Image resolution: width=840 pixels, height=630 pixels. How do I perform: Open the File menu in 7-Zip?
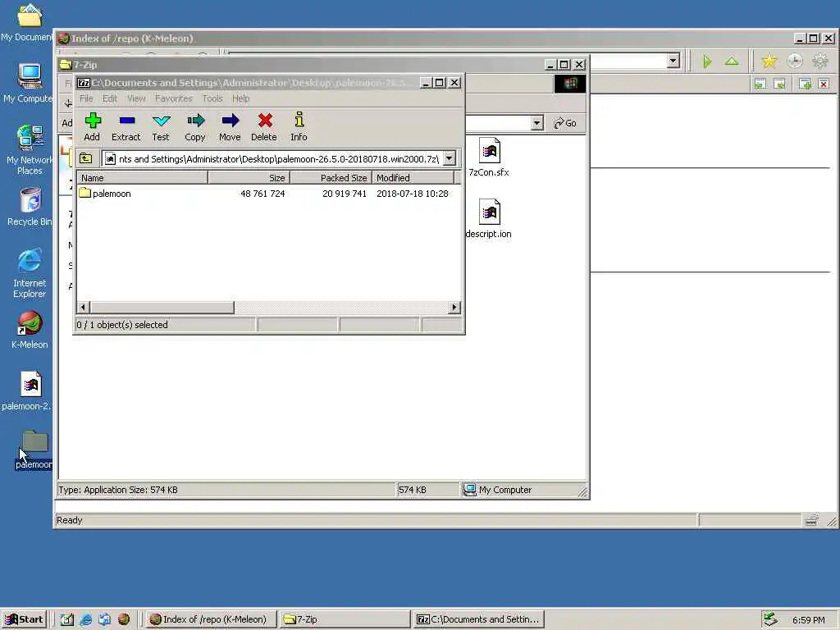(x=86, y=98)
